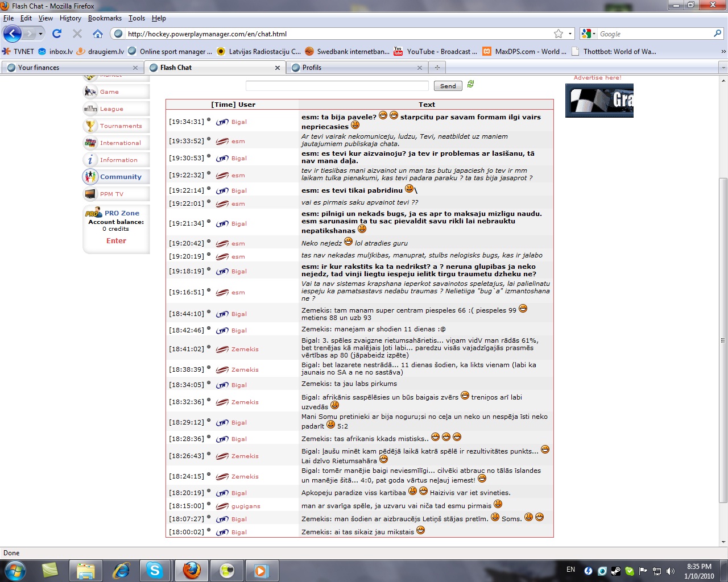Viewport: 728px width, 582px height.
Task: Open the inbox.lv bookmark
Action: pos(56,51)
